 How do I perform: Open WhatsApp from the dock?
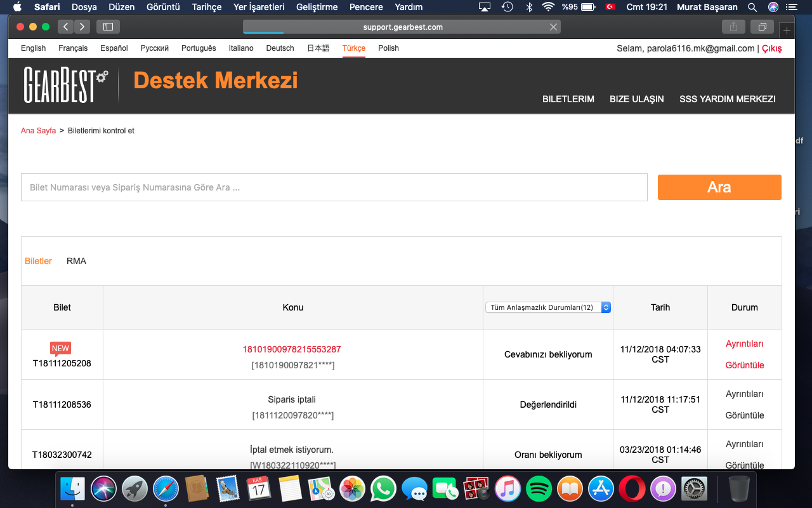383,489
